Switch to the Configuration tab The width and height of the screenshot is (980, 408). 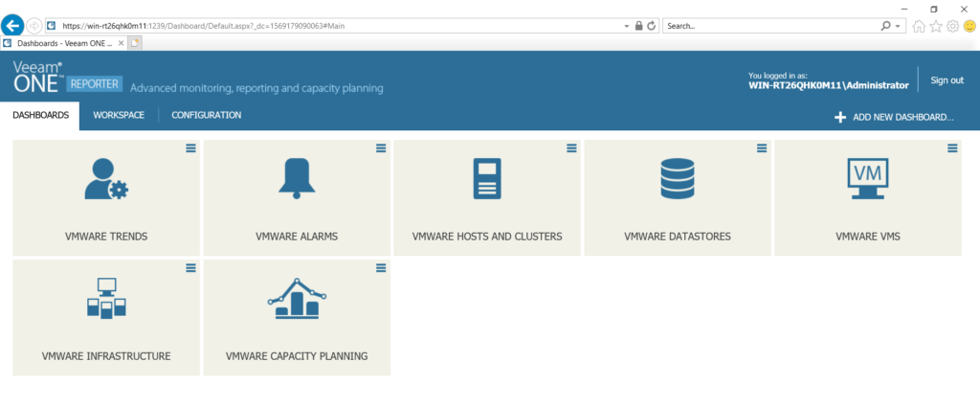[x=206, y=116]
